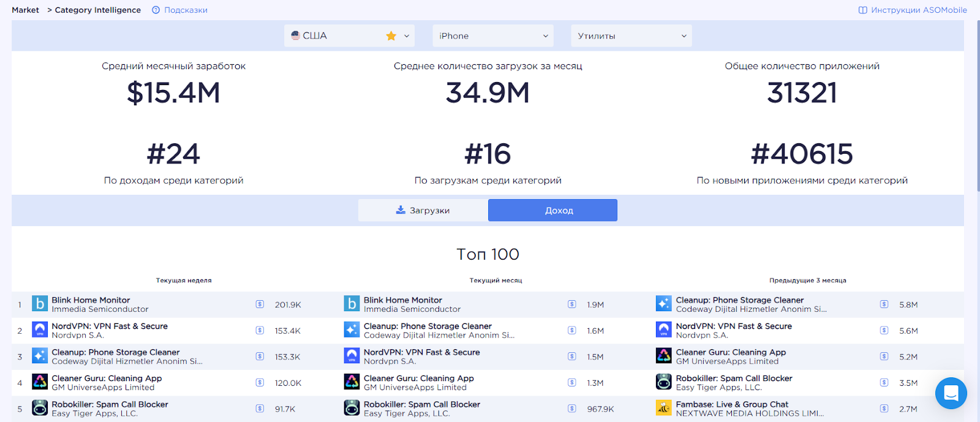Open the chat support widget
Image resolution: width=980 pixels, height=422 pixels.
[x=951, y=393]
